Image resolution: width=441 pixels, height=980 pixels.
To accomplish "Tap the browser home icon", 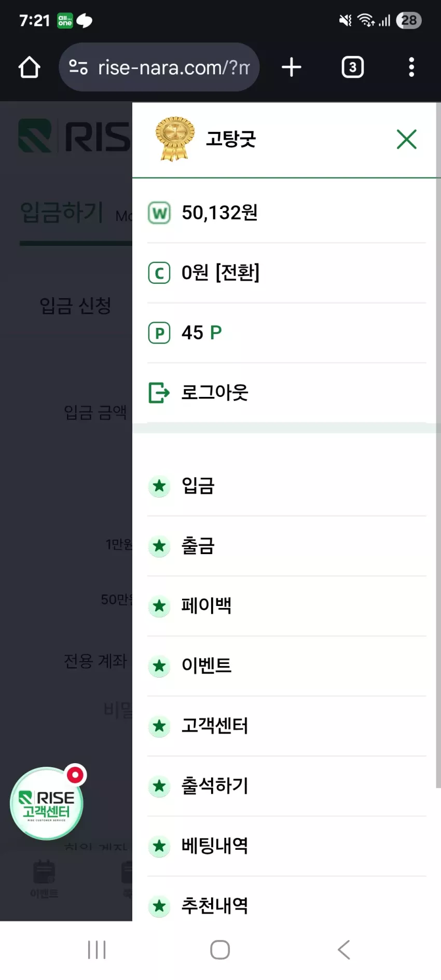I will pos(29,67).
